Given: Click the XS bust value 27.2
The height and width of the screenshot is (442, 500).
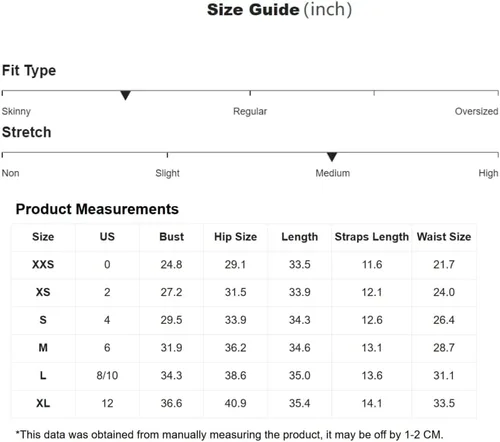Looking at the screenshot, I should coord(171,292).
